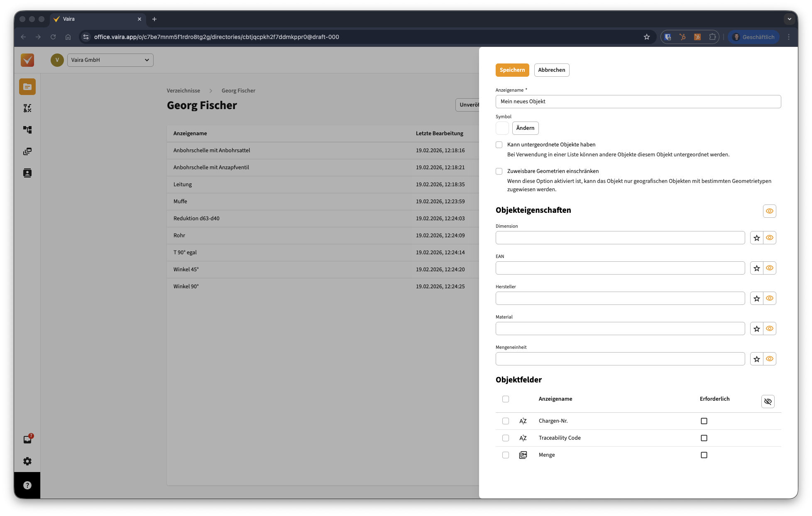Viewport: 812px width, 516px height.
Task: Click the hierarchy tree icon in sidebar
Action: click(x=27, y=130)
